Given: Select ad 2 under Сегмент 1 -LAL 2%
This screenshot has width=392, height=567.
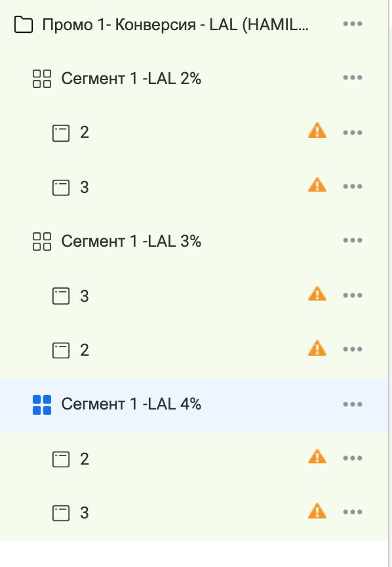Looking at the screenshot, I should 195,133.
